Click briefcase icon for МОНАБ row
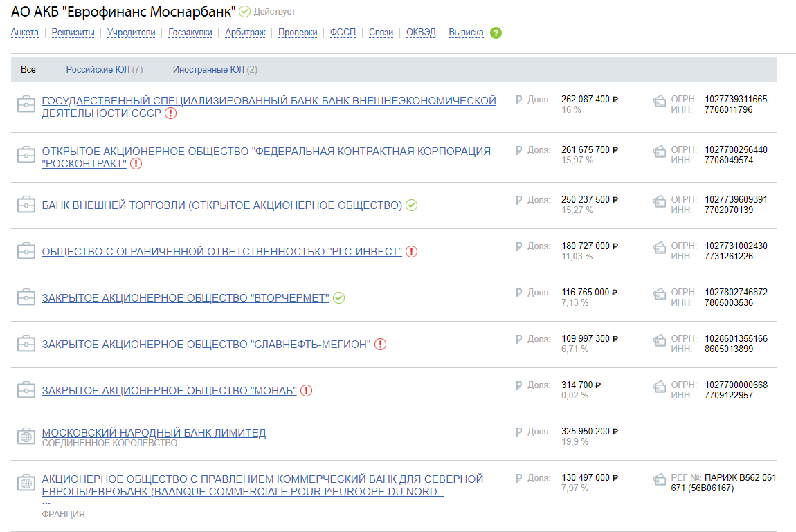796x532 pixels. [26, 390]
